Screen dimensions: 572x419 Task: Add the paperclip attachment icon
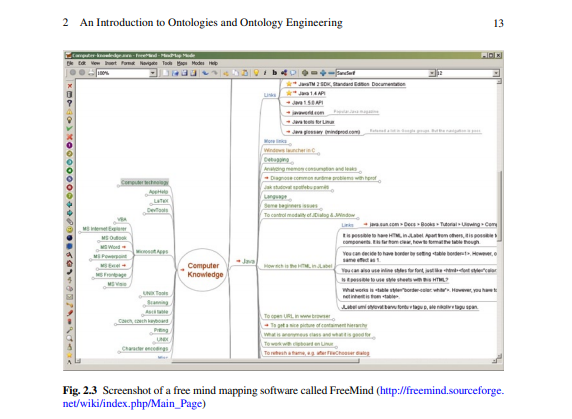pyautogui.click(x=69, y=221)
